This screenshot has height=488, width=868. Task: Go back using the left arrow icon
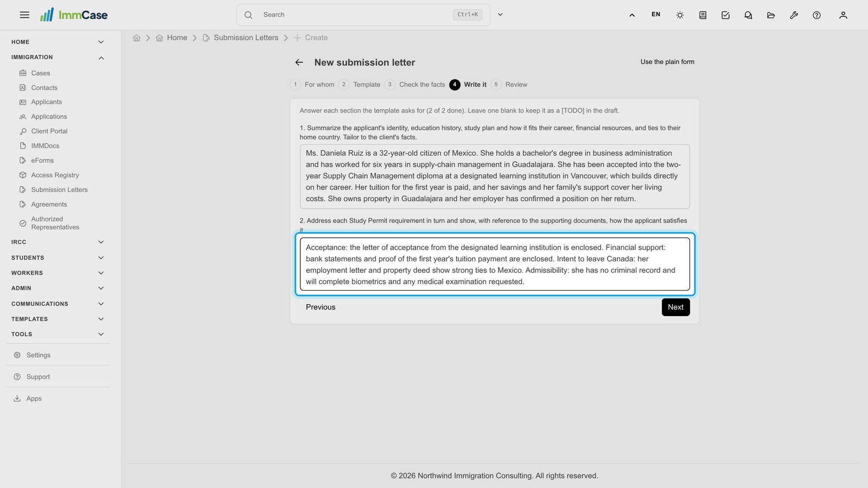point(299,62)
